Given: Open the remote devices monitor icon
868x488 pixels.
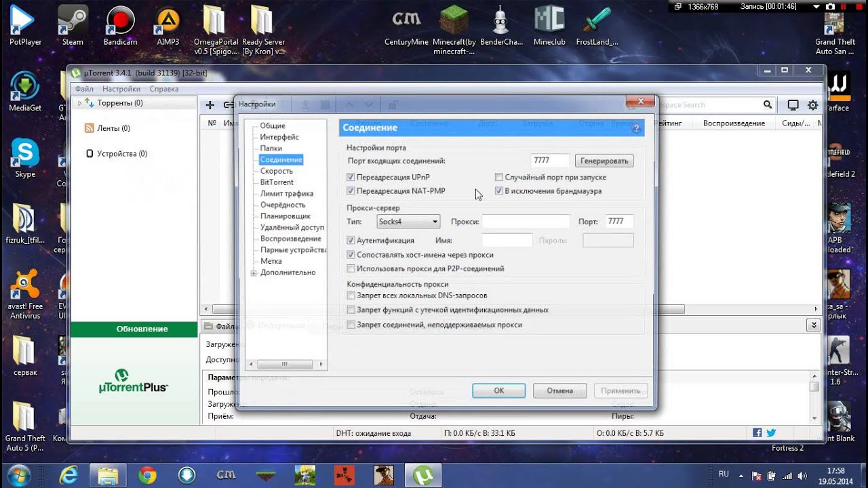Looking at the screenshot, I should point(793,105).
